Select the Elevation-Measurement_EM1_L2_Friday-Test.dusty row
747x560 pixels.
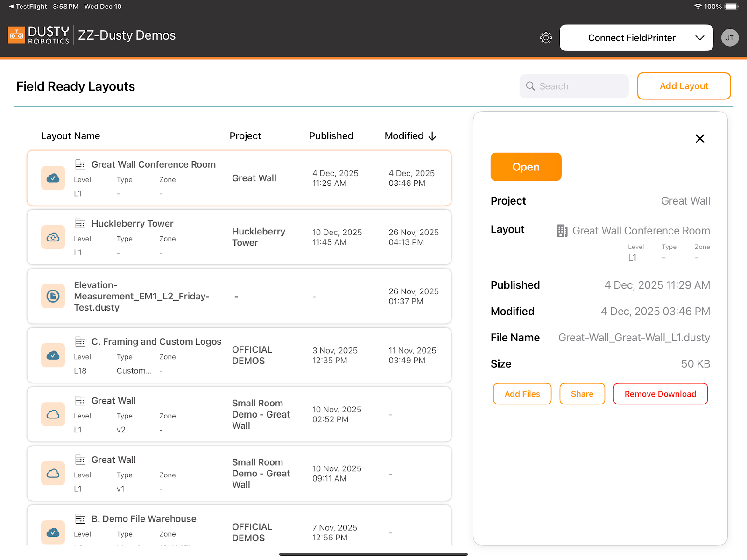pos(239,296)
